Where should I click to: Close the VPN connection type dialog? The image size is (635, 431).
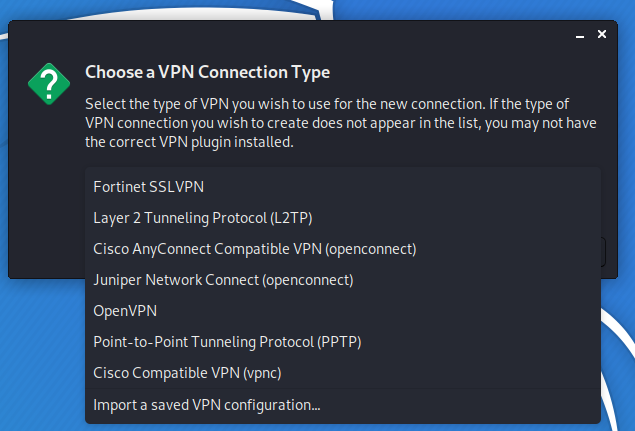click(x=602, y=34)
